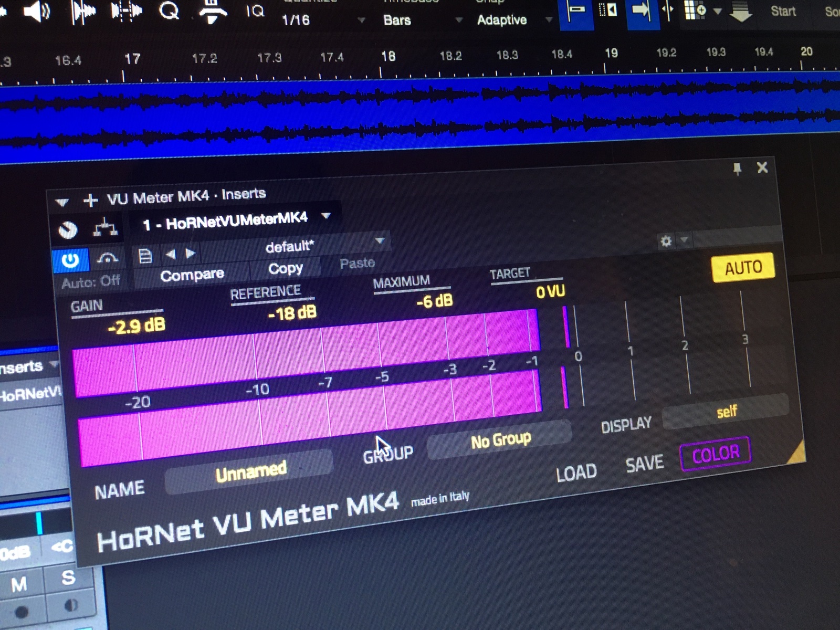Click the downward arrow icon left of Start
The height and width of the screenshot is (630, 840).
click(x=741, y=12)
